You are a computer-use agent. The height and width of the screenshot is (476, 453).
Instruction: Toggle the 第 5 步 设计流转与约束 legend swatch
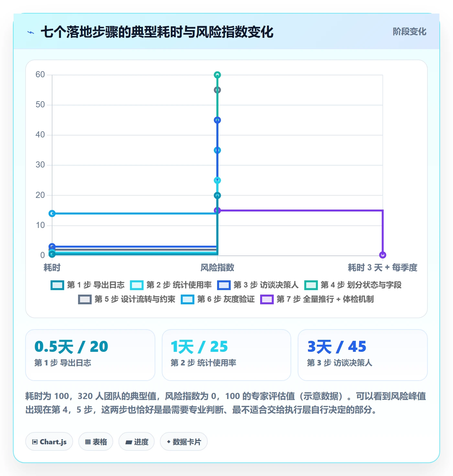(85, 299)
